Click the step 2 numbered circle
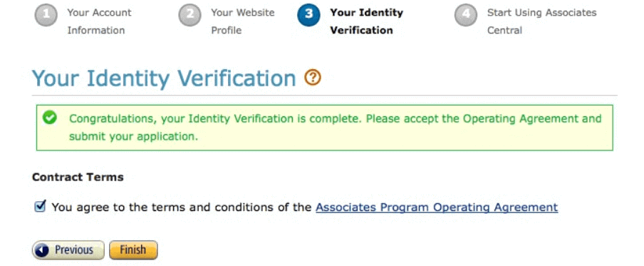644x266 pixels. pos(189,15)
